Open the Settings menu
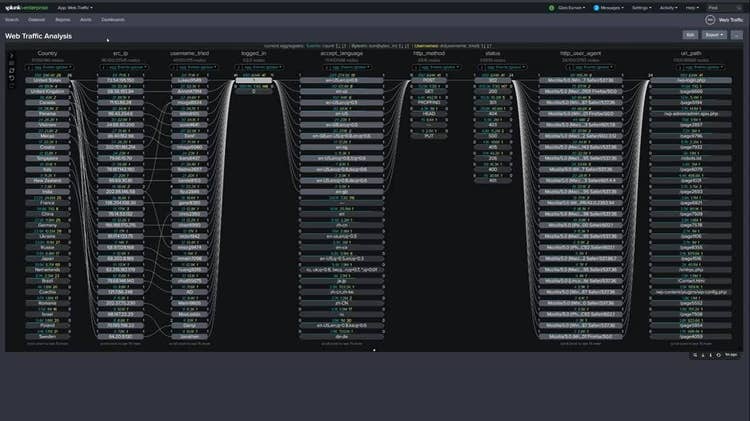750x421 pixels. click(641, 7)
